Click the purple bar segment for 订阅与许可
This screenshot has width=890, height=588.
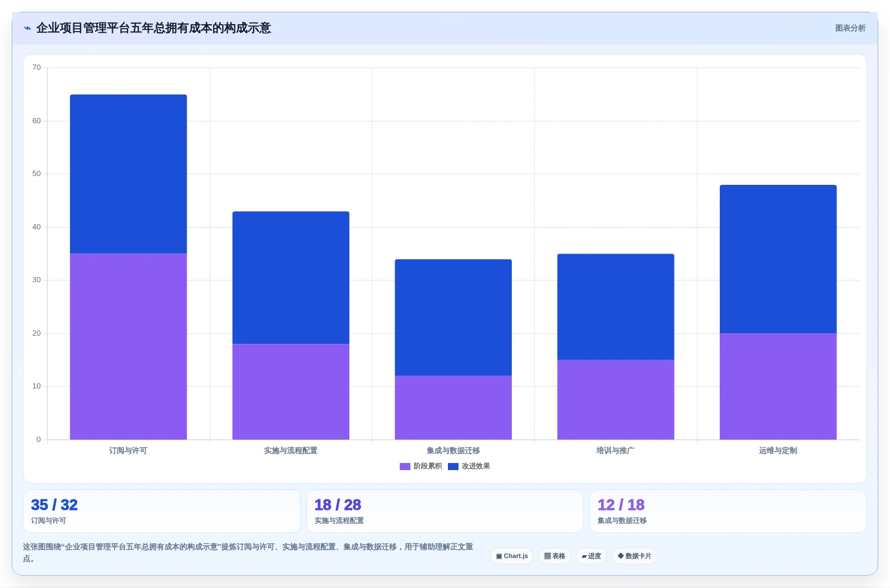tap(129, 346)
